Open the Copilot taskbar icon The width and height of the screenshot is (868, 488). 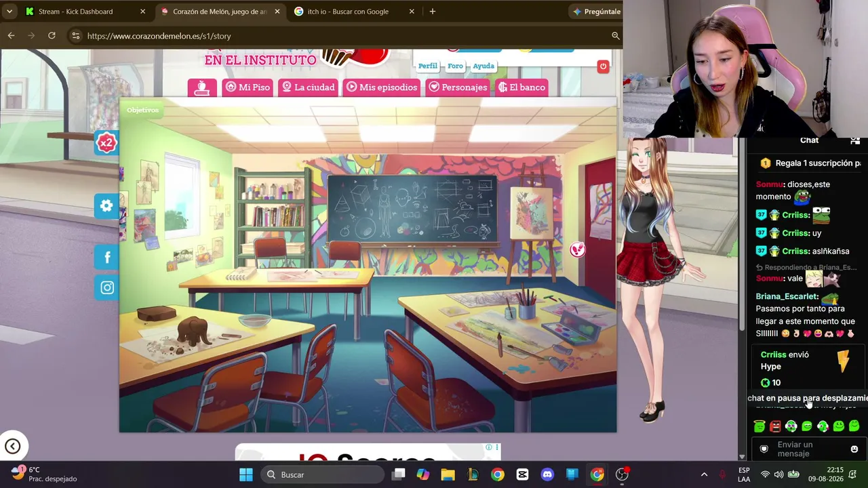tap(423, 474)
